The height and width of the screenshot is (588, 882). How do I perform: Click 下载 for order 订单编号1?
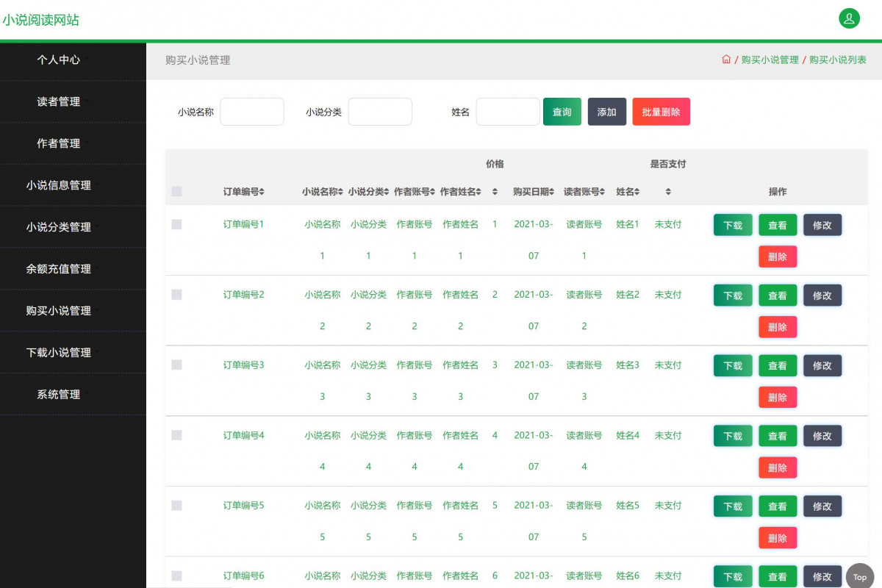click(732, 225)
